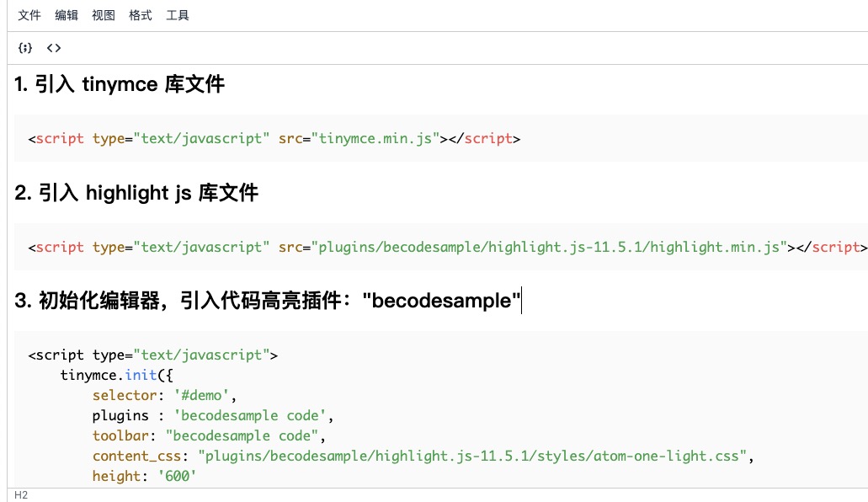Screen dimensions: 868x502
Task: Open the 视图 menu
Action: [x=103, y=15]
